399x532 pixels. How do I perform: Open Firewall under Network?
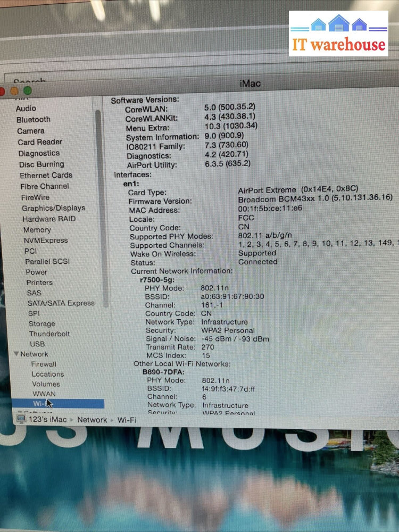click(x=43, y=364)
